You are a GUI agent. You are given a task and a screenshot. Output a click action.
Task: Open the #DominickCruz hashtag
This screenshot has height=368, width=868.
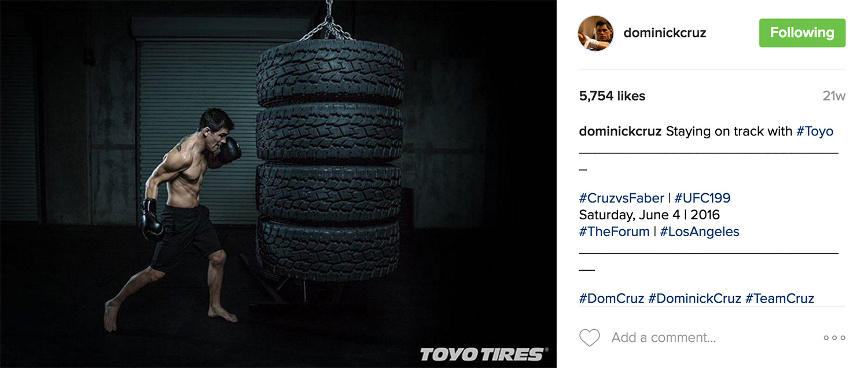click(694, 299)
